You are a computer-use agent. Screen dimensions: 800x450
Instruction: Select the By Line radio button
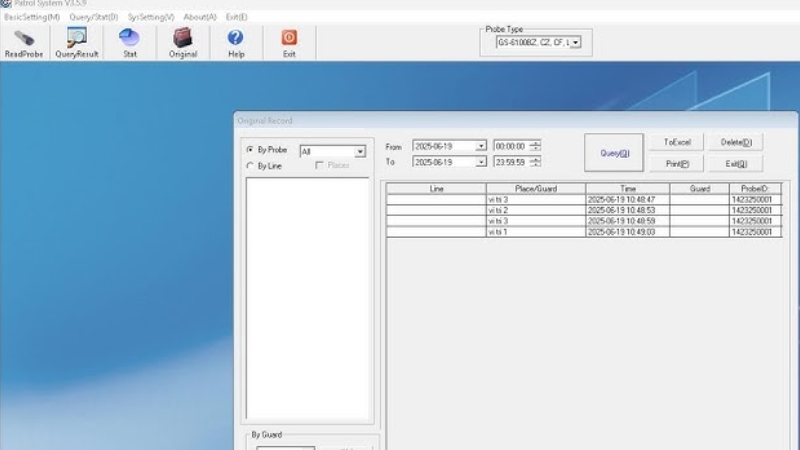tap(250, 166)
